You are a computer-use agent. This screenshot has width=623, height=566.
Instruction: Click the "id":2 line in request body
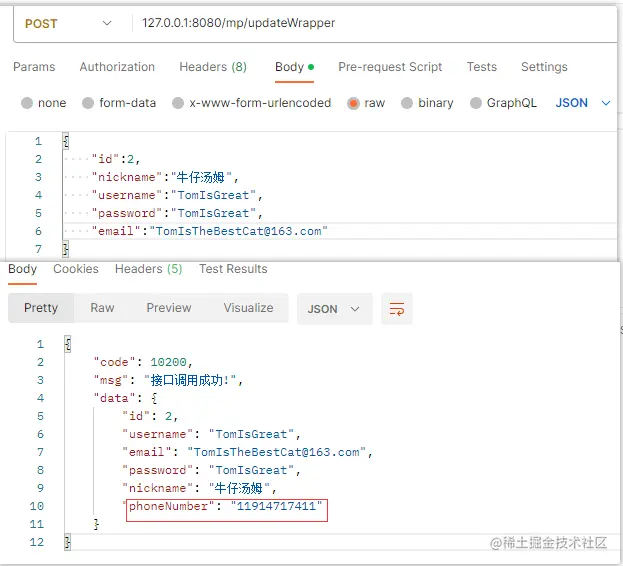pos(116,159)
